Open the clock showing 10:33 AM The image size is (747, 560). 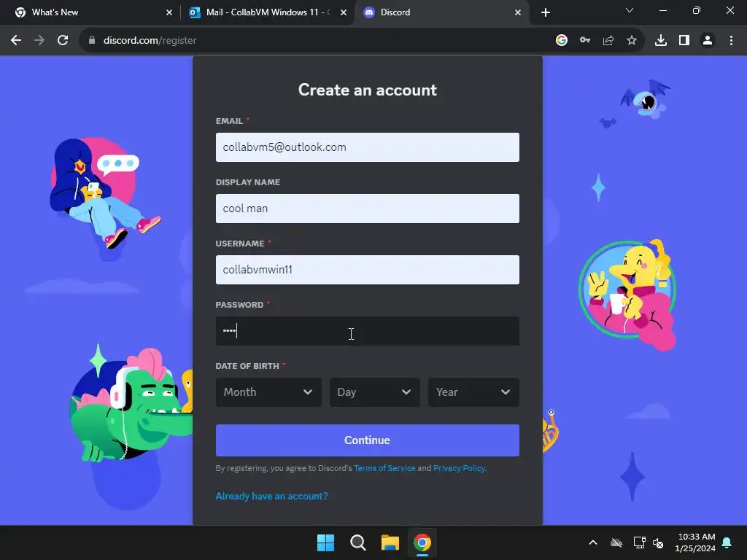[x=695, y=542]
